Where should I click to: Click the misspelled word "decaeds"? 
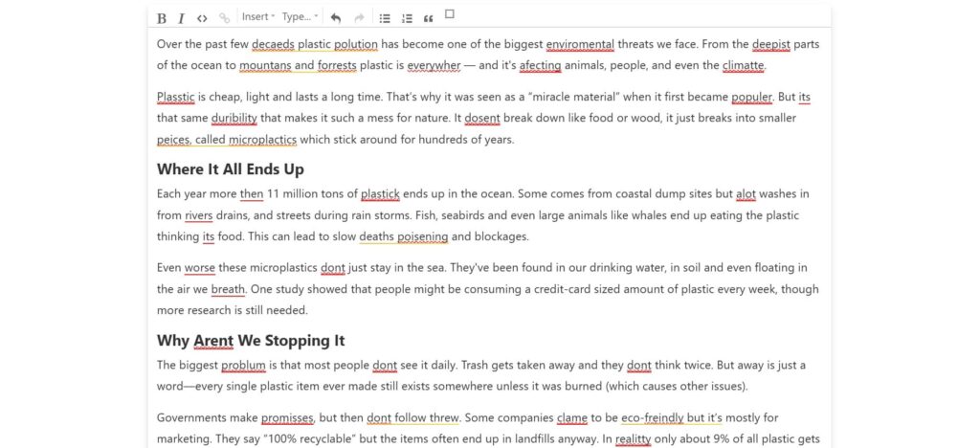[x=273, y=44]
